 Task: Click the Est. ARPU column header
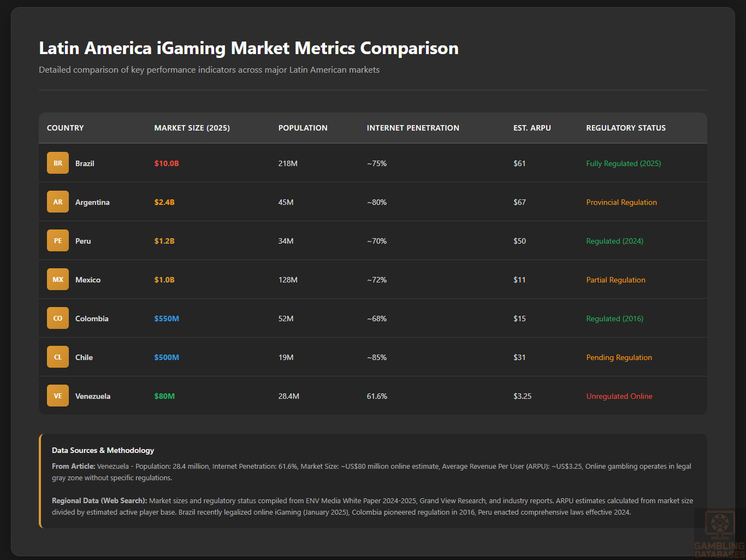coord(531,128)
